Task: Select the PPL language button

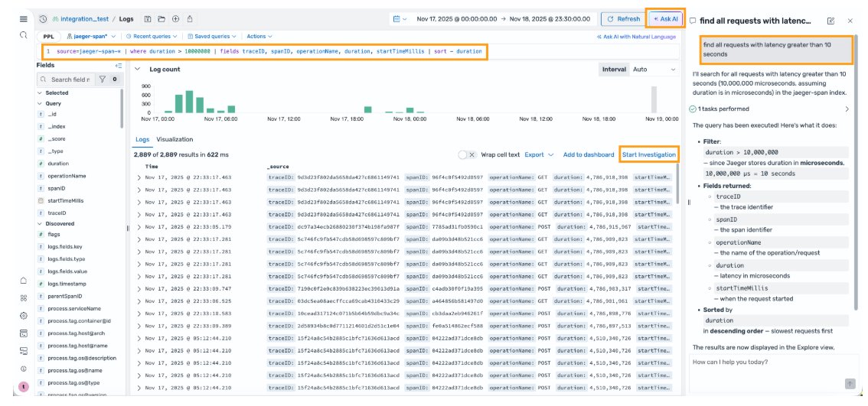Action: 49,36
